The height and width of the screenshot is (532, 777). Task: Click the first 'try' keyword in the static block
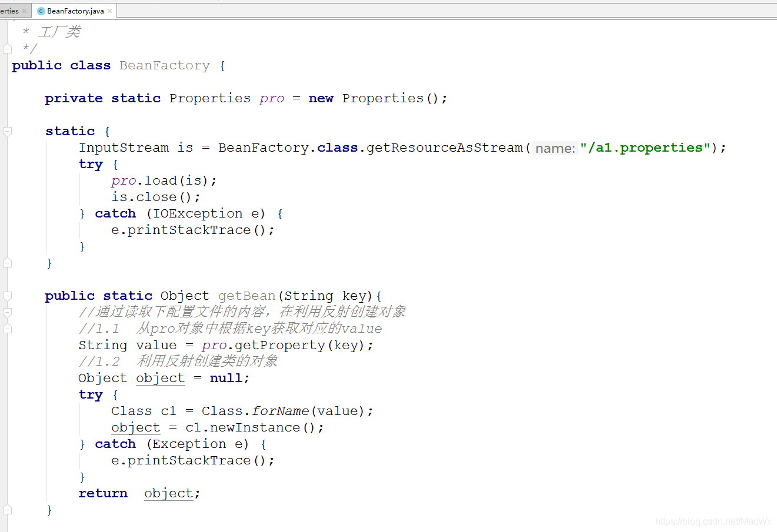coord(91,164)
